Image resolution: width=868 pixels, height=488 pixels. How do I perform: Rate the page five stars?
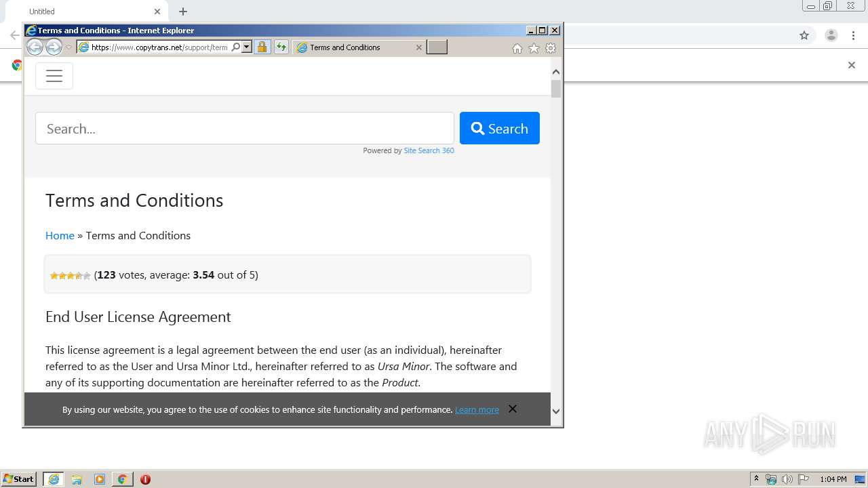tap(87, 275)
